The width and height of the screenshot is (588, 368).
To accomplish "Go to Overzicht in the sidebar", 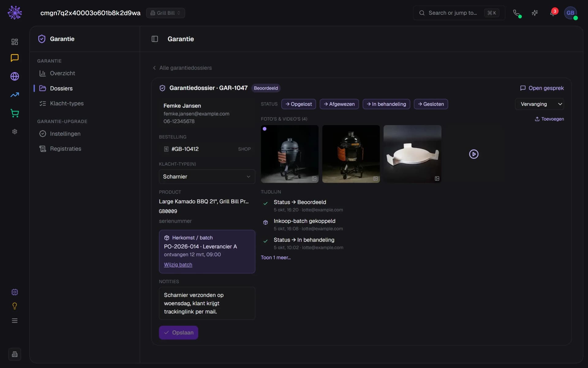I will point(85,73).
